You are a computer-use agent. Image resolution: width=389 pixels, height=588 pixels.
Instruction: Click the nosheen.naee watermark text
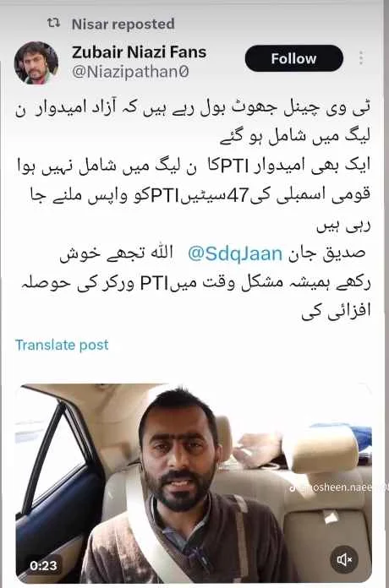(x=342, y=487)
